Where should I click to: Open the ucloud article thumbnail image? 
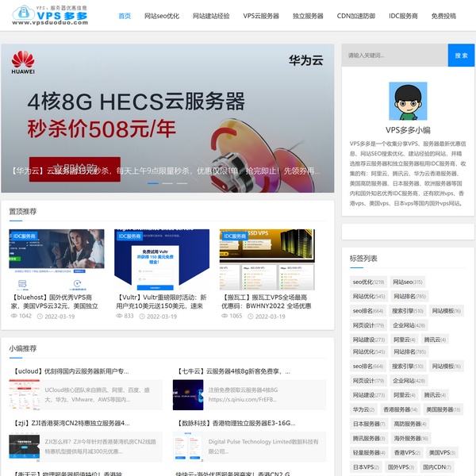tap(25, 394)
